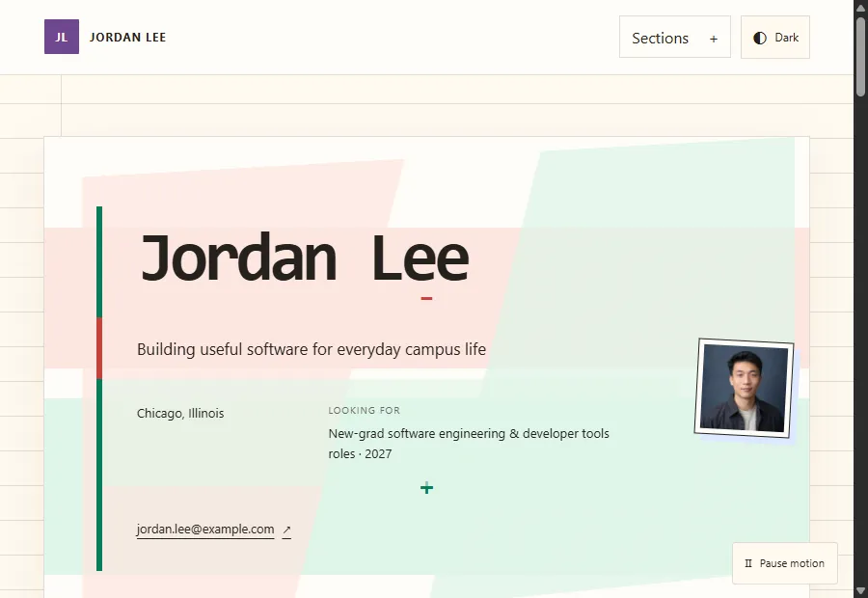This screenshot has height=598, width=868.
Task: Click the arrow icon beside the email
Action: point(286,530)
